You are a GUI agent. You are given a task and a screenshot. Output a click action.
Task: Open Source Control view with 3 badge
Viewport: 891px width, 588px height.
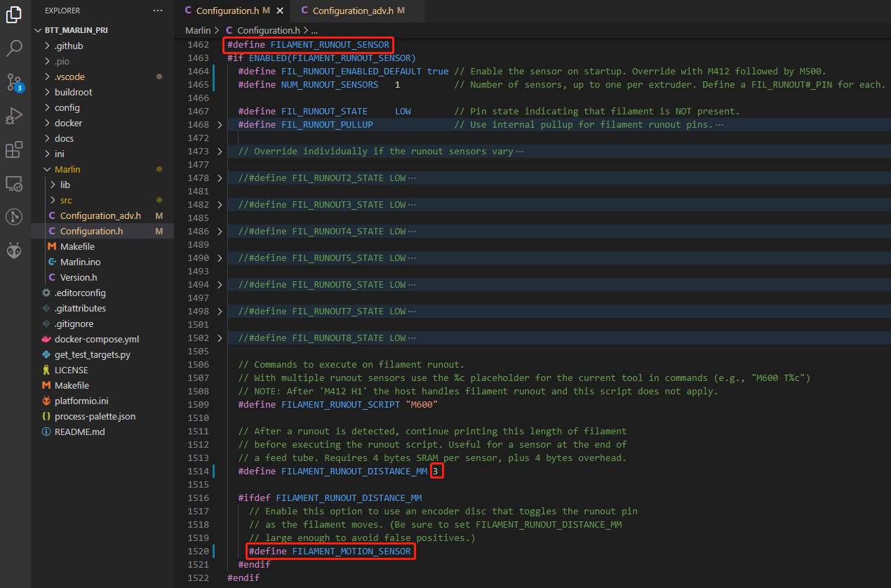coord(15,82)
